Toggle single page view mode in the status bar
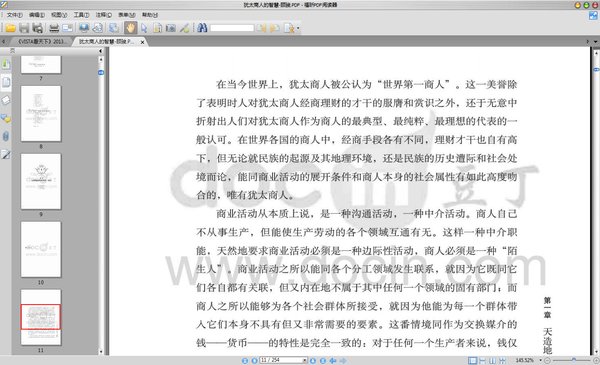Viewport: 600px width, 365px height. click(473, 360)
